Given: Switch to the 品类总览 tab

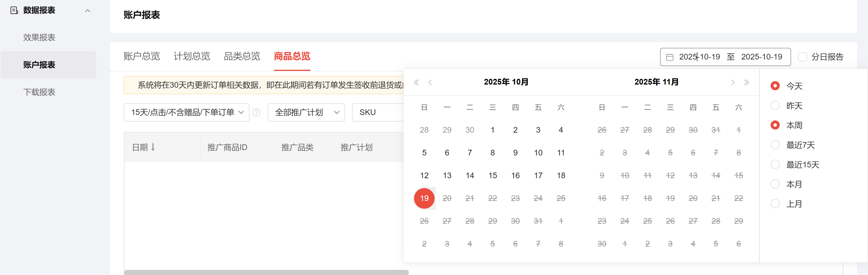Looking at the screenshot, I should [242, 56].
